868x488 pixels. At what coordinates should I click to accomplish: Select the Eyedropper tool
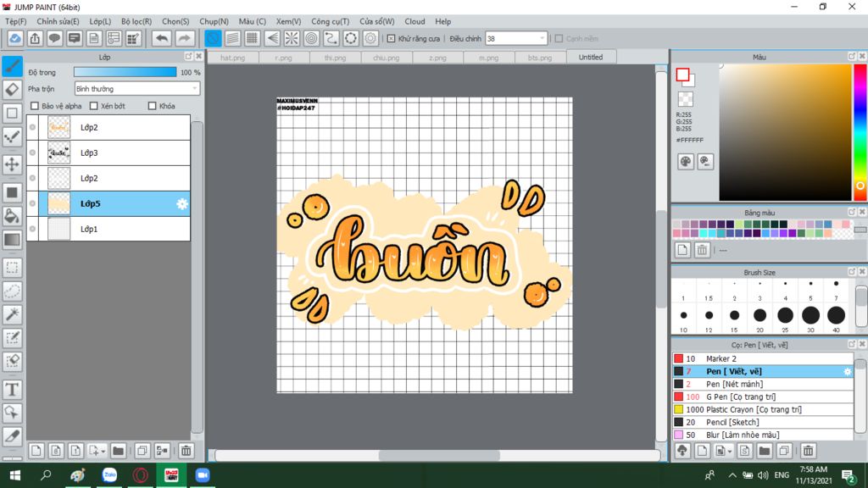click(12, 436)
